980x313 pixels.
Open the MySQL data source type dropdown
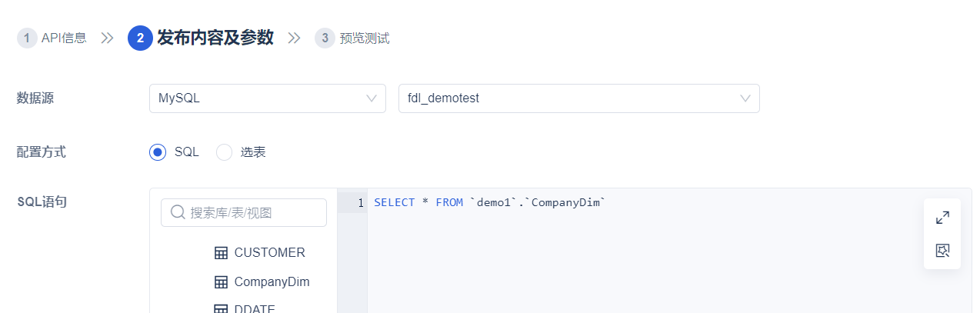(267, 98)
